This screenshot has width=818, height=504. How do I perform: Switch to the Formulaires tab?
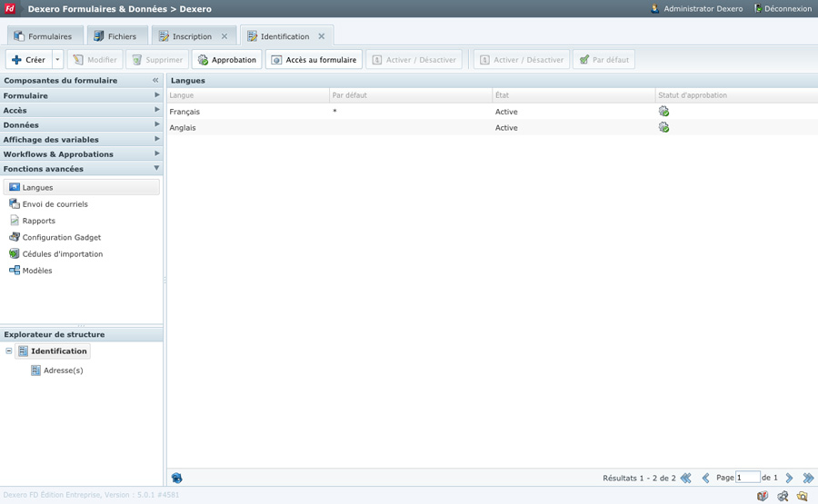[44, 36]
